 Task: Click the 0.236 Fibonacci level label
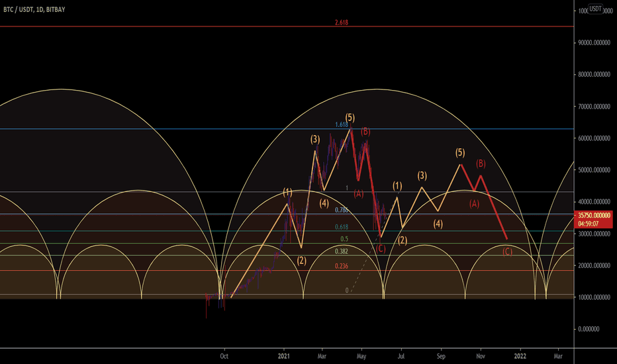click(x=342, y=266)
